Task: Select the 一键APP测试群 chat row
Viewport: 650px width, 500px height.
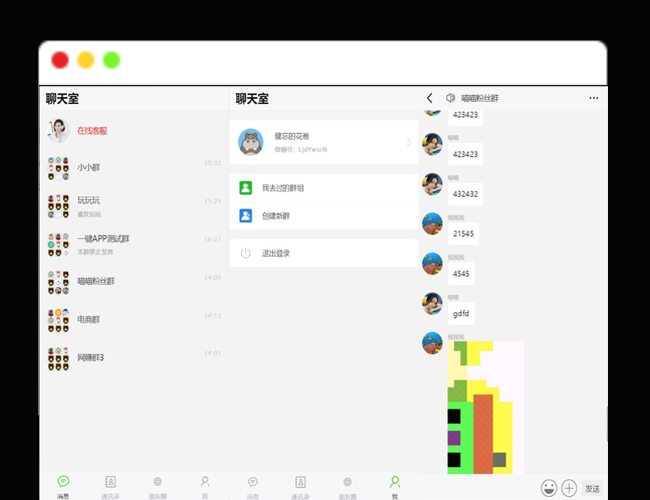Action: [x=134, y=244]
